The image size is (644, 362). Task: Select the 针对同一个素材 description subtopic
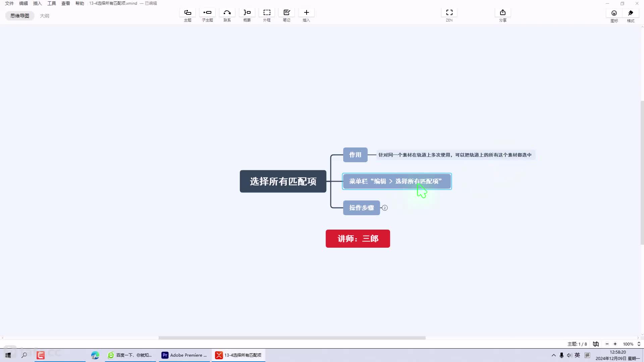click(455, 155)
